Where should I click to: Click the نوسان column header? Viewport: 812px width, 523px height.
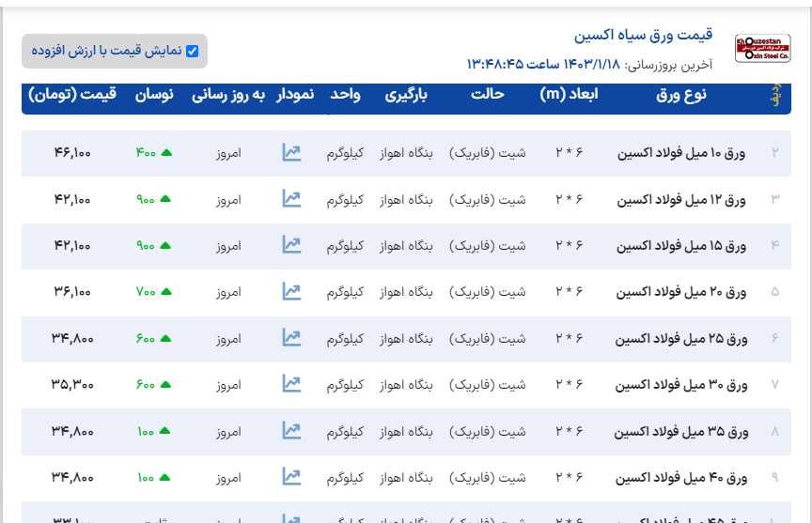coord(154,95)
